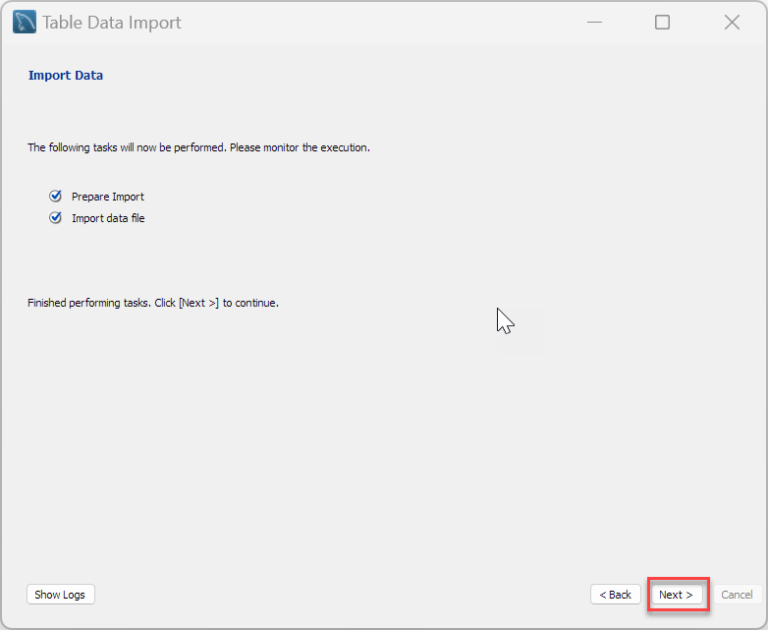Click the Table Data Import title text
Screen dimensions: 768x630
112,23
